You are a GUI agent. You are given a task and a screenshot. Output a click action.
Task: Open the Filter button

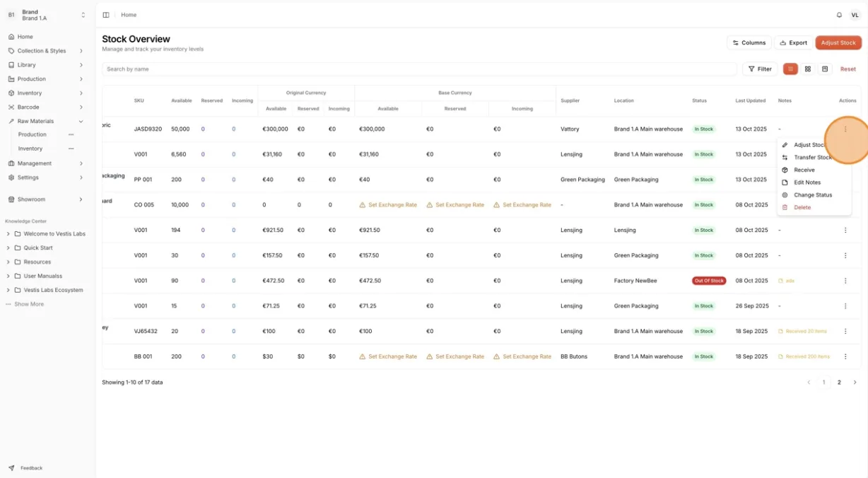click(x=760, y=69)
